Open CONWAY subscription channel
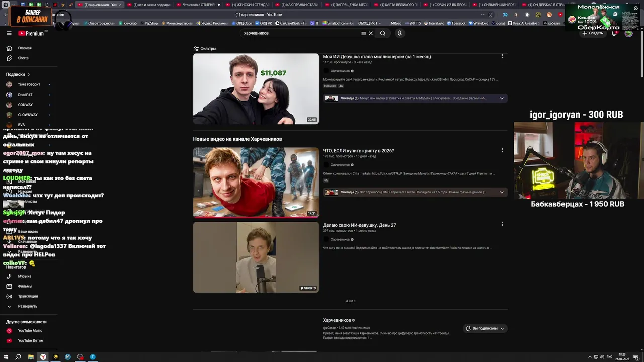The height and width of the screenshot is (362, 644). click(x=25, y=105)
